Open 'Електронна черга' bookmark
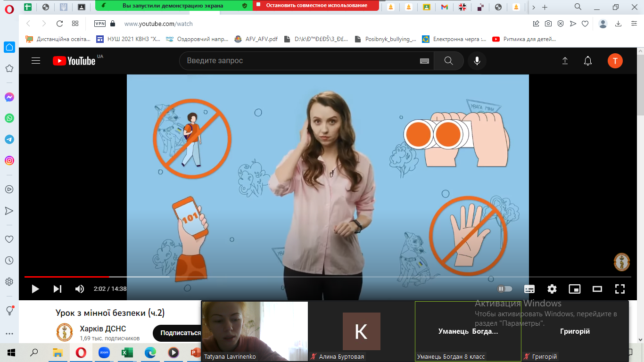Viewport: 644px width, 362px height. pos(454,39)
